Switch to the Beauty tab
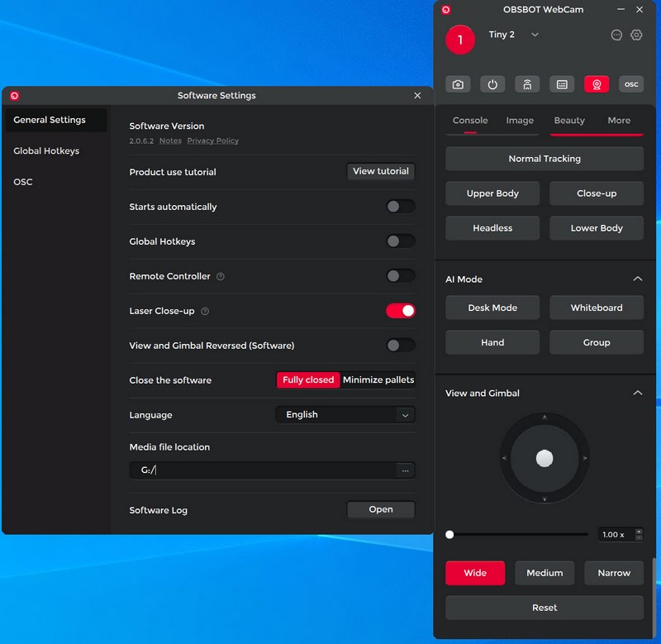Image resolution: width=661 pixels, height=644 pixels. (x=569, y=121)
